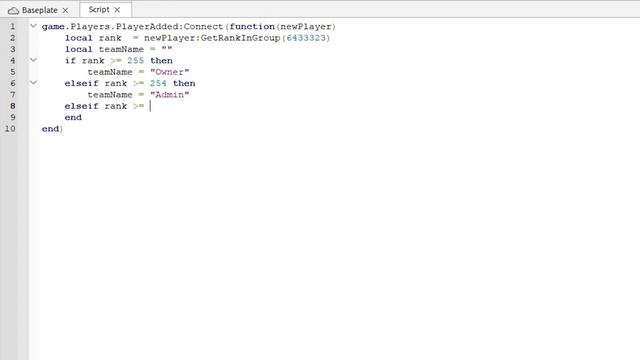Click teamName on line 5
Screen dimensions: 640x360
coord(110,72)
